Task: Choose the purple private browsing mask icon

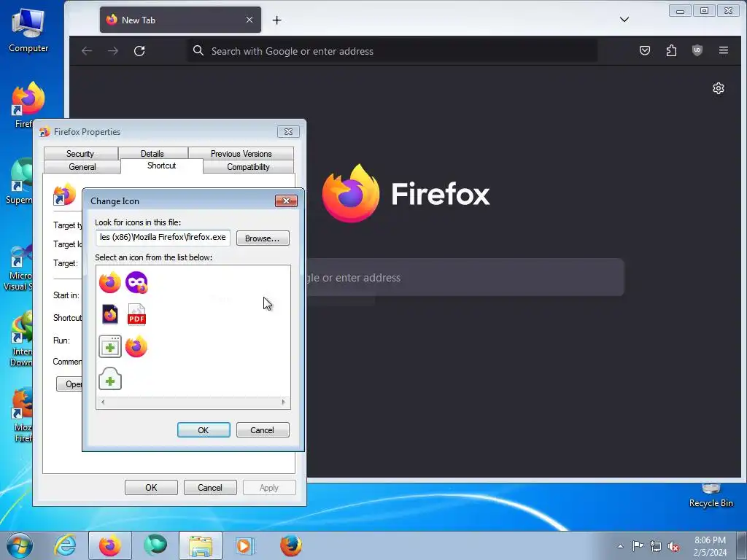Action: tap(136, 282)
